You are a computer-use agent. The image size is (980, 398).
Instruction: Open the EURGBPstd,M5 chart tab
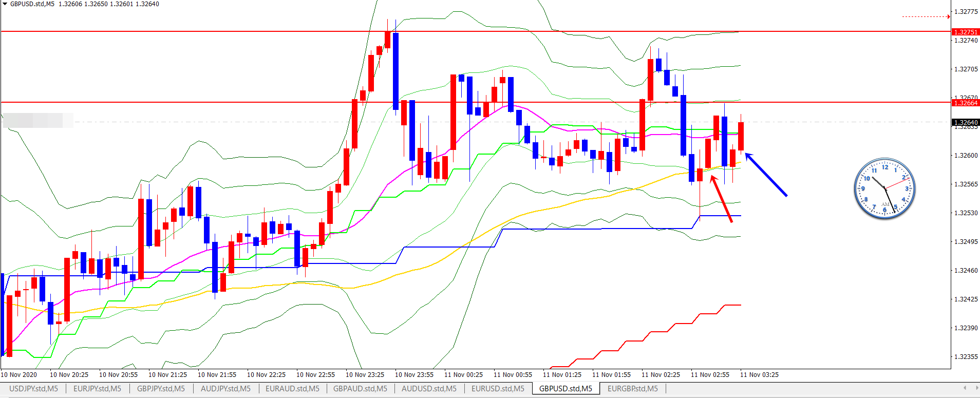pyautogui.click(x=632, y=389)
